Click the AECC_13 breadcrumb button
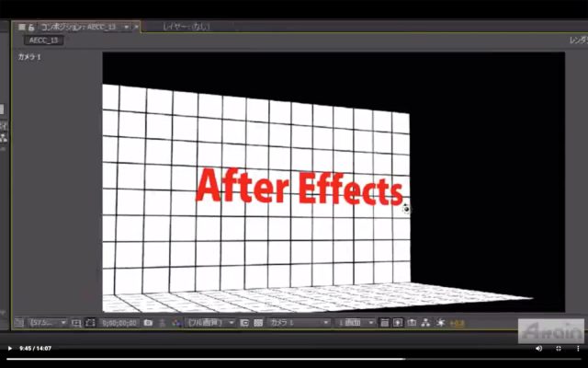This screenshot has width=588, height=368. coord(43,40)
